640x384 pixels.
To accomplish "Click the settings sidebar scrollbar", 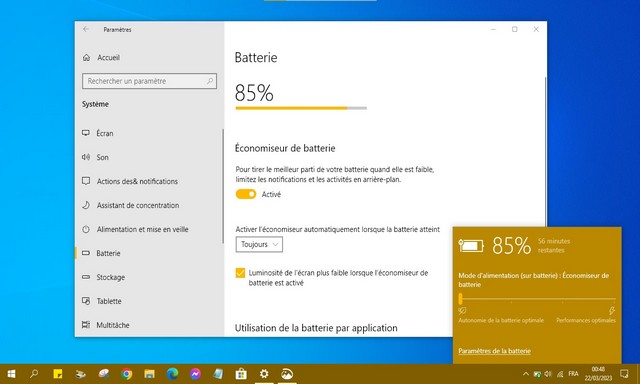I will point(223,186).
